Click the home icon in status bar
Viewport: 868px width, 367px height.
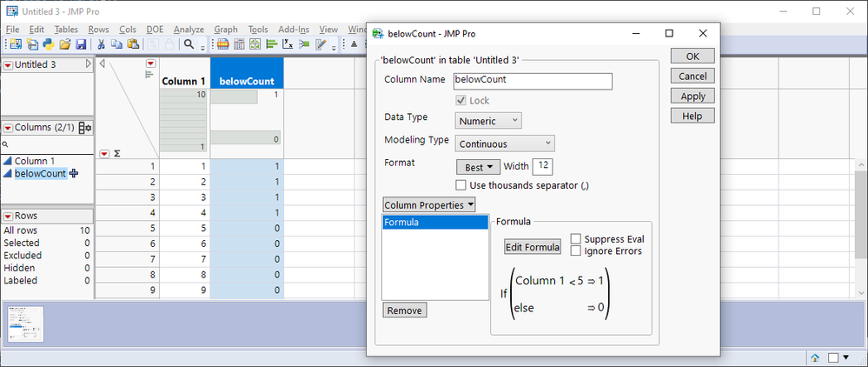tap(815, 358)
